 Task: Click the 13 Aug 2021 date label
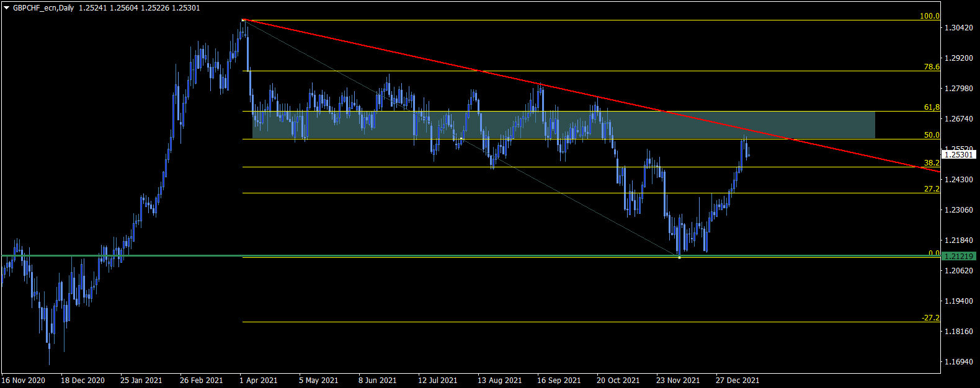click(x=500, y=381)
